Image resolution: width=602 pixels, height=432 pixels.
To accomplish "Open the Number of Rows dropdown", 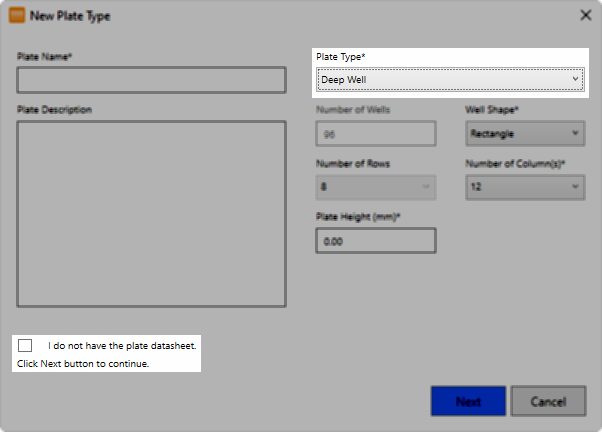I will 375,186.
